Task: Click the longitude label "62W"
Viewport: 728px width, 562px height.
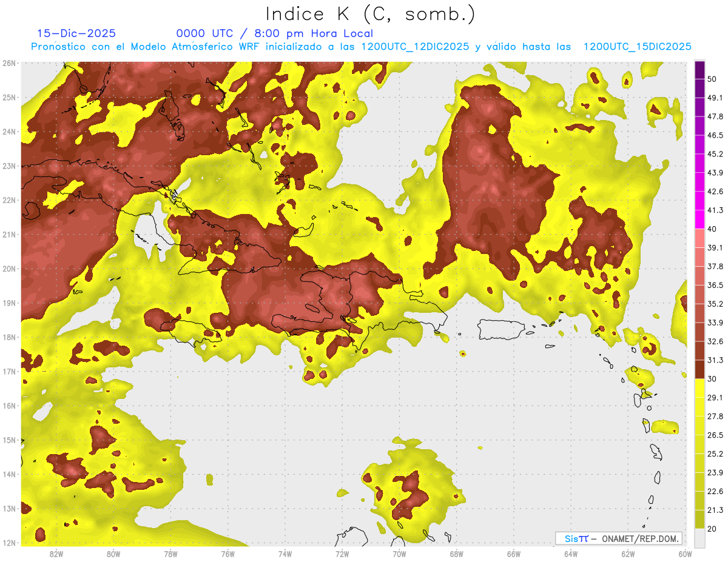Action: tap(628, 554)
